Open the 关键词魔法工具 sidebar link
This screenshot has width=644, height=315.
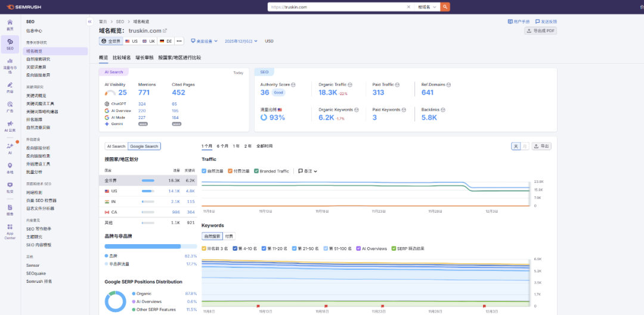[x=41, y=104]
